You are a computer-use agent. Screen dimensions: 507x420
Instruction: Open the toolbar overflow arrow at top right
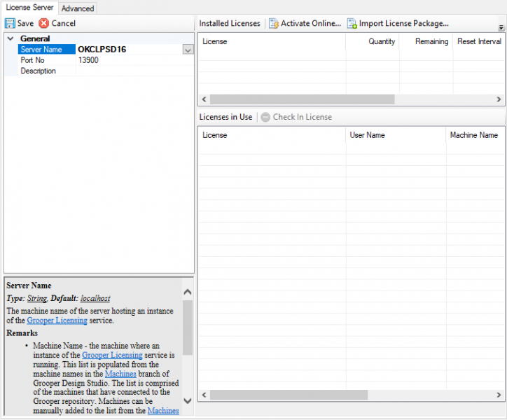[x=501, y=28]
